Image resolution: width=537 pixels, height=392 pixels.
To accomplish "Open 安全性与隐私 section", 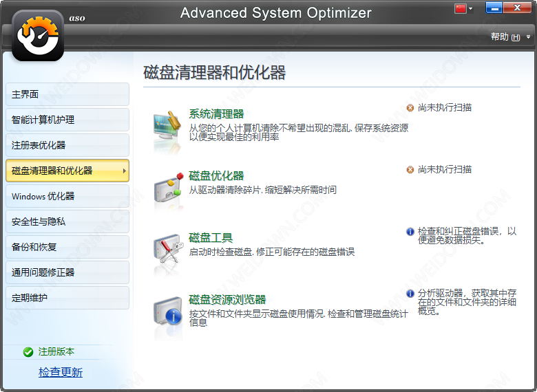I will pos(67,221).
